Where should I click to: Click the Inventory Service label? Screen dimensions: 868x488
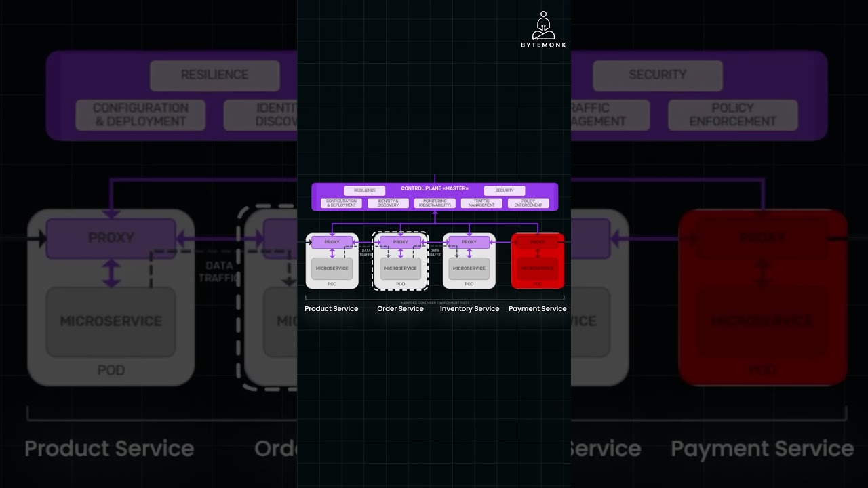(x=470, y=309)
